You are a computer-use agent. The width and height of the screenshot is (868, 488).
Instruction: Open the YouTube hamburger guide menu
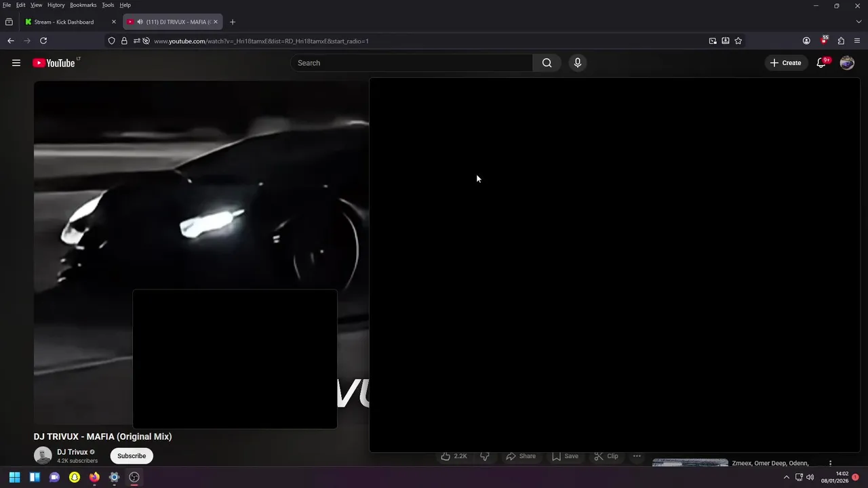click(x=16, y=63)
